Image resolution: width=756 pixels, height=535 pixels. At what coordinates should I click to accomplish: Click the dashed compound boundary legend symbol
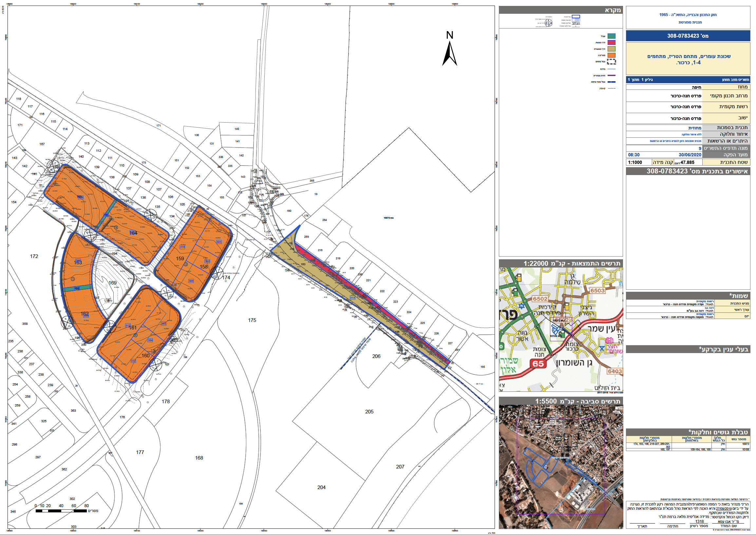click(611, 62)
